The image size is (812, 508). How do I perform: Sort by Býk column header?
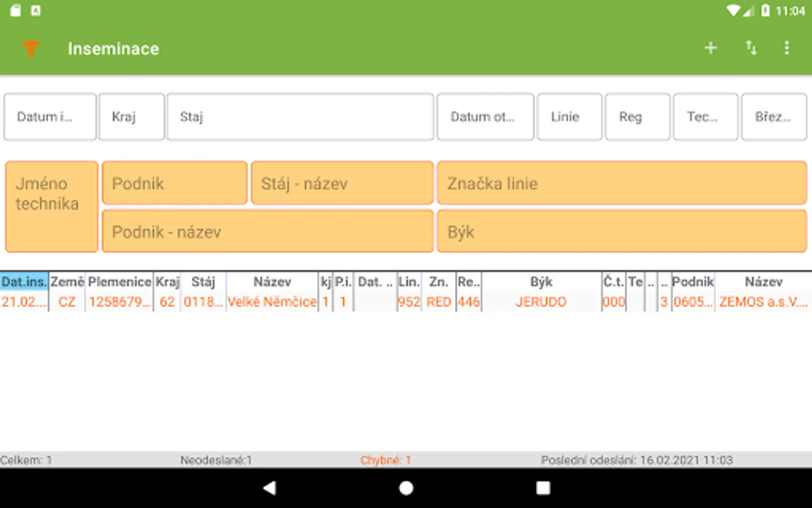(541, 282)
